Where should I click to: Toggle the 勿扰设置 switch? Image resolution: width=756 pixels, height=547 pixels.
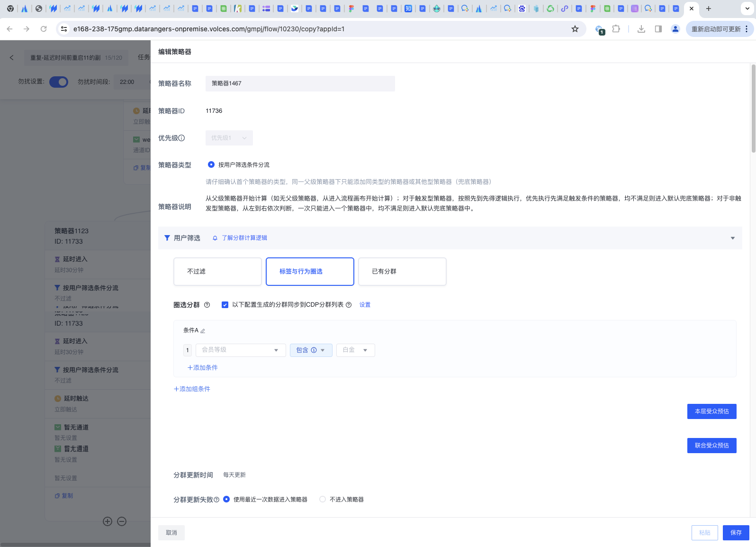pyautogui.click(x=59, y=82)
